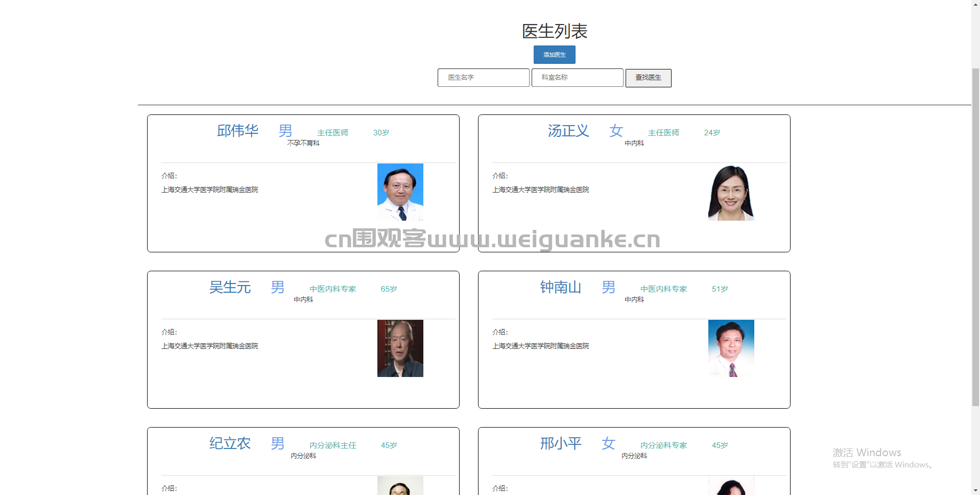Click the vertical scrollbar thumb
The height and width of the screenshot is (495, 980).
point(975,237)
